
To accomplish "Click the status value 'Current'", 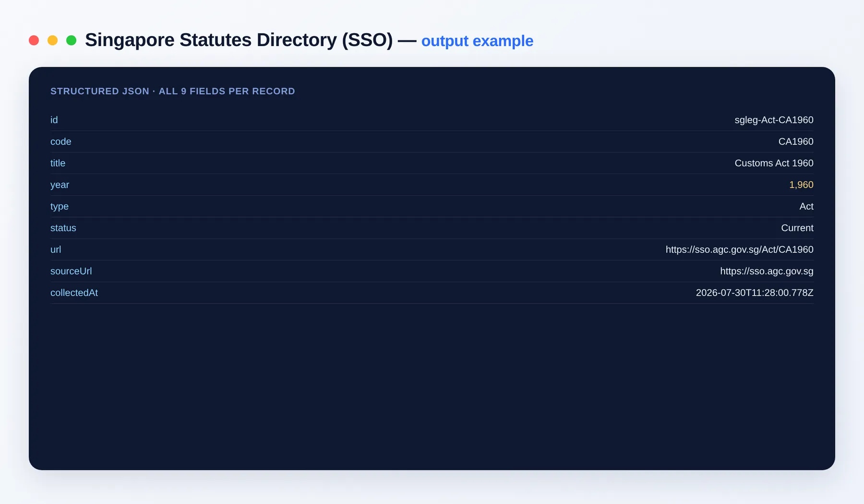I will (797, 228).
